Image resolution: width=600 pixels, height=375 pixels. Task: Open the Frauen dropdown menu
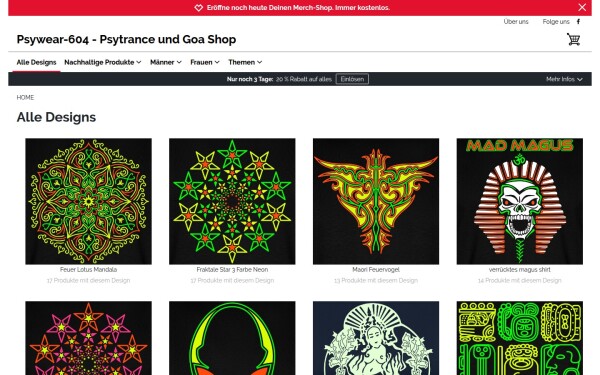205,62
